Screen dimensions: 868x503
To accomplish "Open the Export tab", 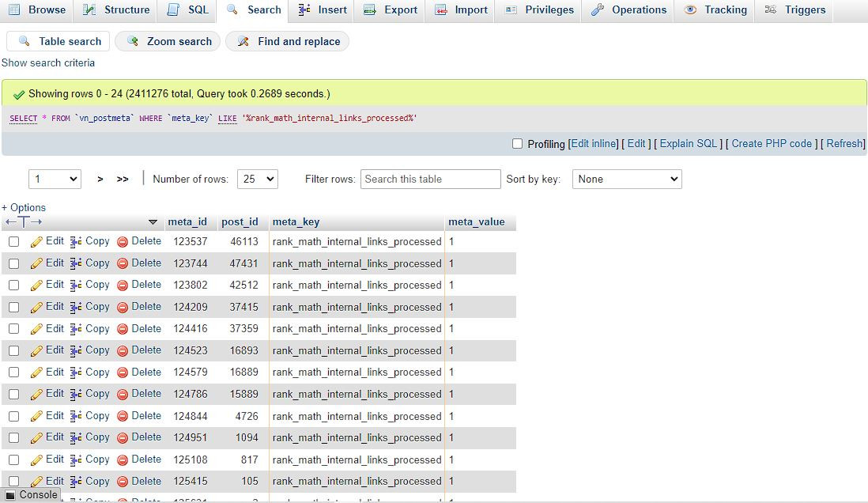I will 391,10.
